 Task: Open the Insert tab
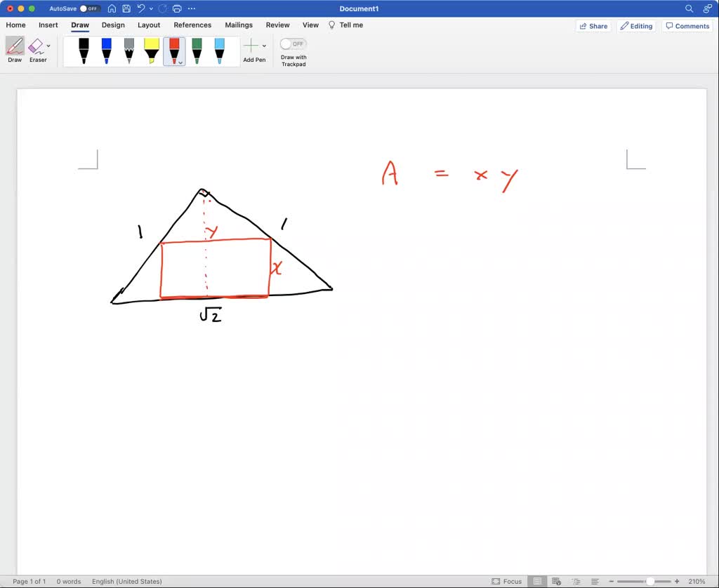coord(48,25)
